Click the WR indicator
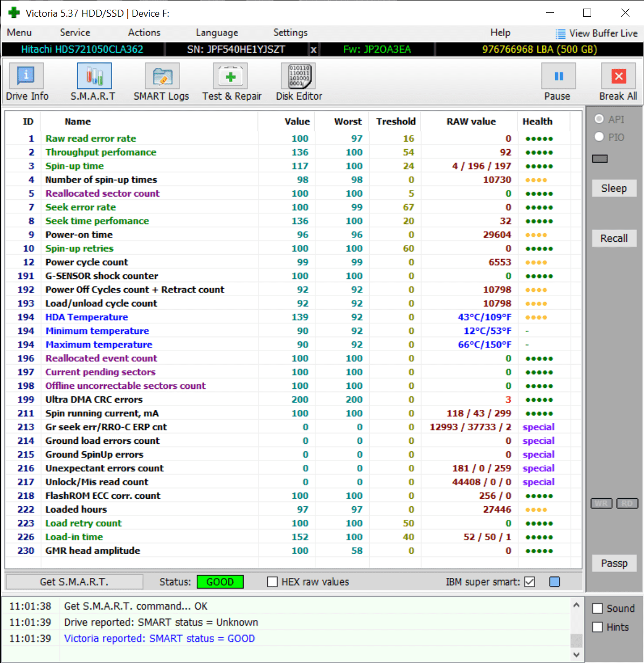Screen dimensions: 644x663 (601, 504)
